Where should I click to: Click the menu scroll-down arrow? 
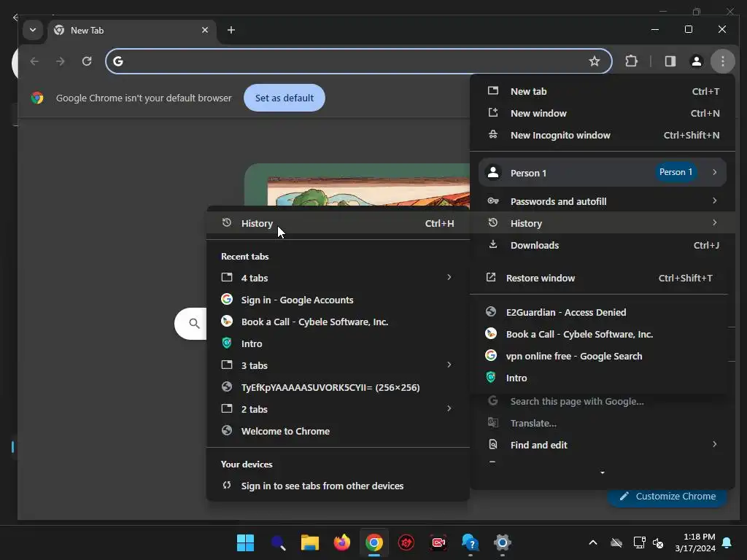tap(602, 472)
